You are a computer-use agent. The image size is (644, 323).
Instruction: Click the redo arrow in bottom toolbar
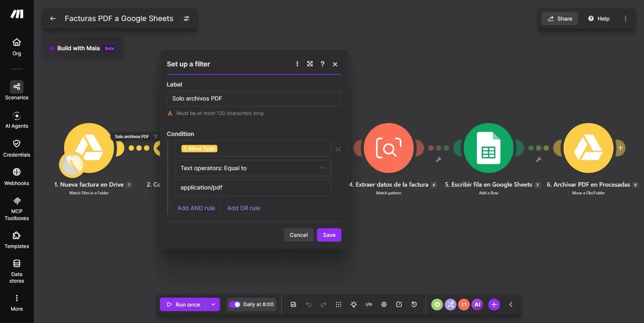pyautogui.click(x=323, y=304)
